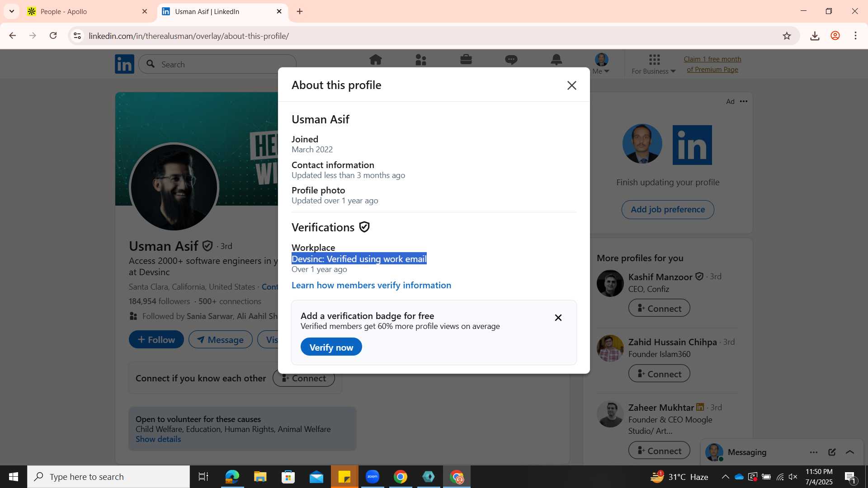Viewport: 868px width, 488px height.
Task: Open the Windows Start menu
Action: click(x=14, y=477)
